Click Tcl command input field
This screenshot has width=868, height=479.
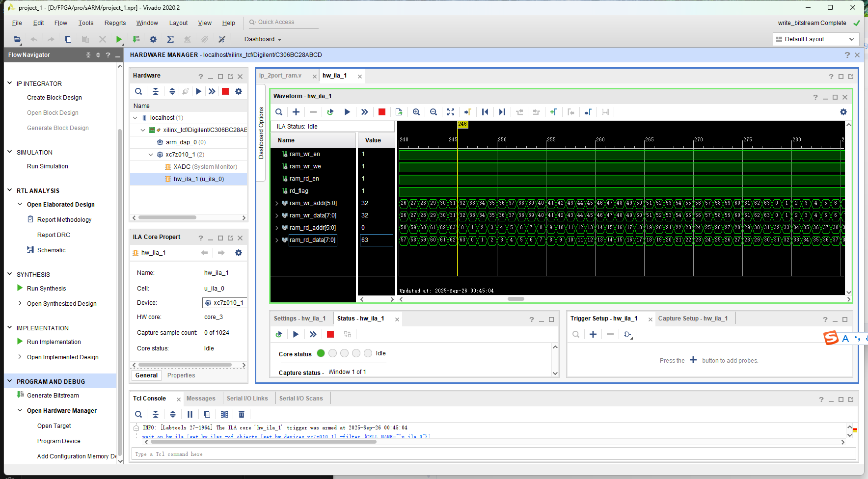(x=494, y=454)
